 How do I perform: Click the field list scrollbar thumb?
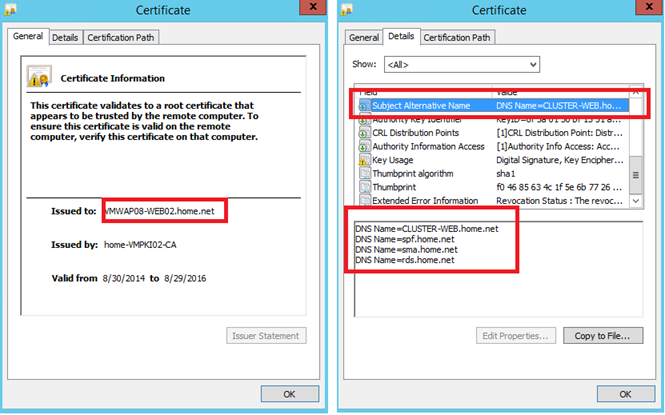636,175
